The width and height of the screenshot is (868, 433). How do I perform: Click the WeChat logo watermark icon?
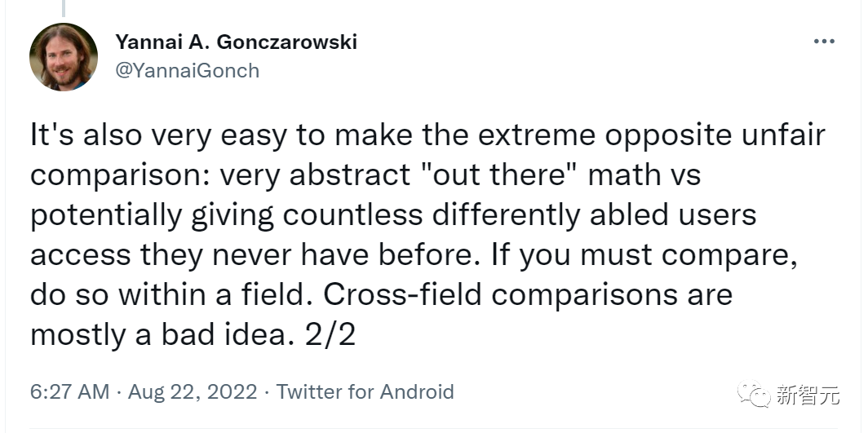coord(753,395)
